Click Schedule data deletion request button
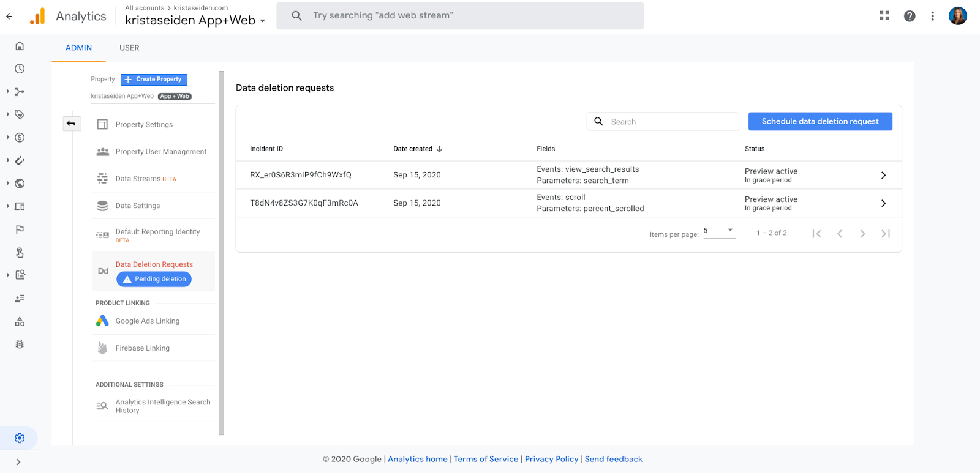The height and width of the screenshot is (473, 980). click(820, 121)
